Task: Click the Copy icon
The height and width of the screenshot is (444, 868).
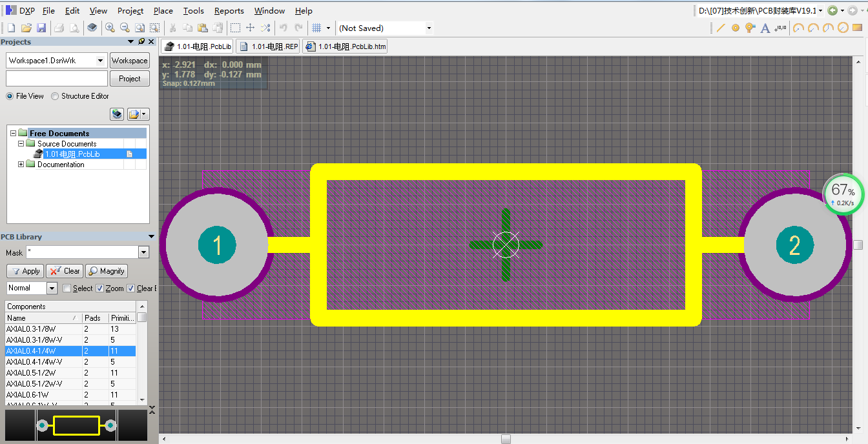Action: tap(188, 28)
